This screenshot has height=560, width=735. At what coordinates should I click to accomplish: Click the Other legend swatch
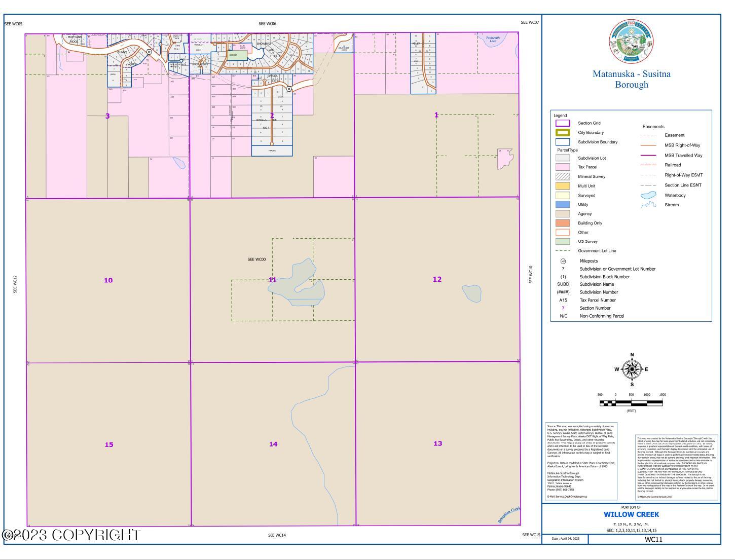(563, 232)
